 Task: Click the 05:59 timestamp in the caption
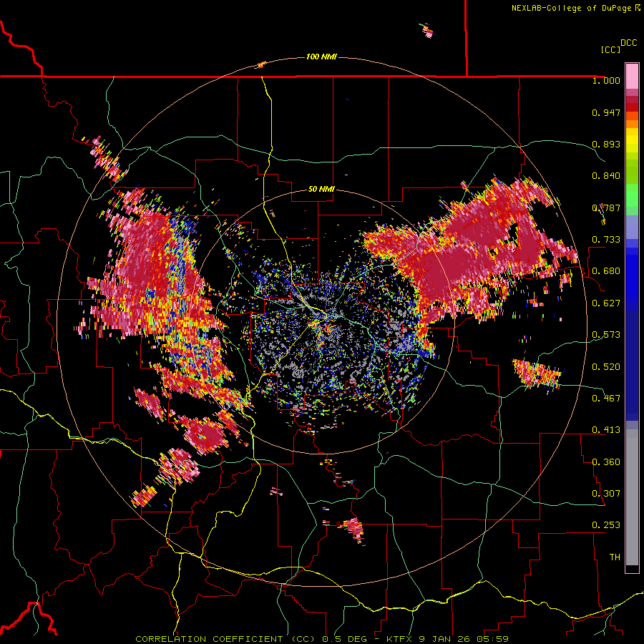tap(492, 639)
